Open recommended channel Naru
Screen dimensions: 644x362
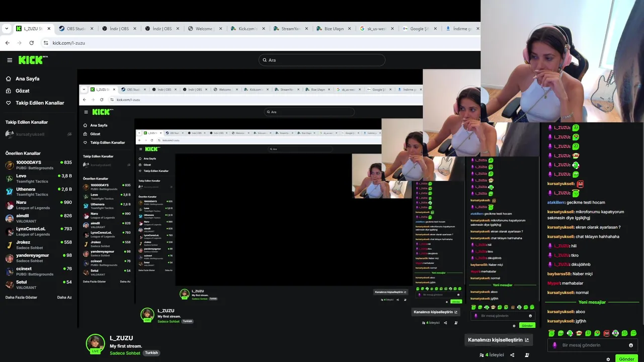[39, 205]
